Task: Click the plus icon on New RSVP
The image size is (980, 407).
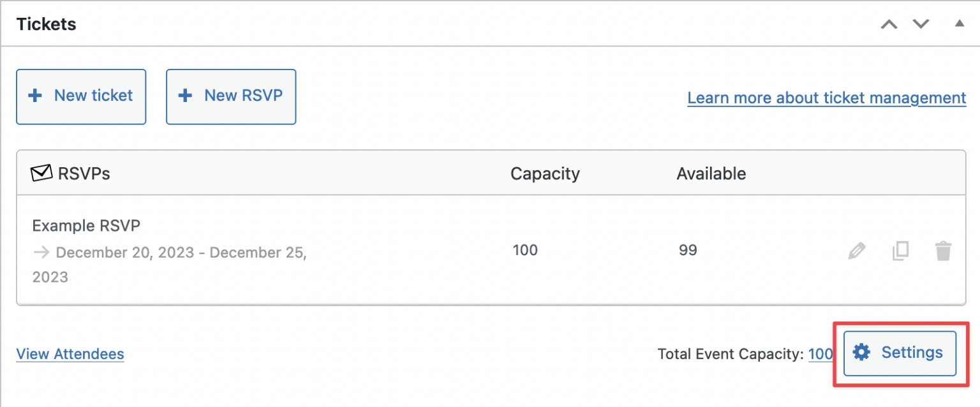Action: pyautogui.click(x=184, y=95)
